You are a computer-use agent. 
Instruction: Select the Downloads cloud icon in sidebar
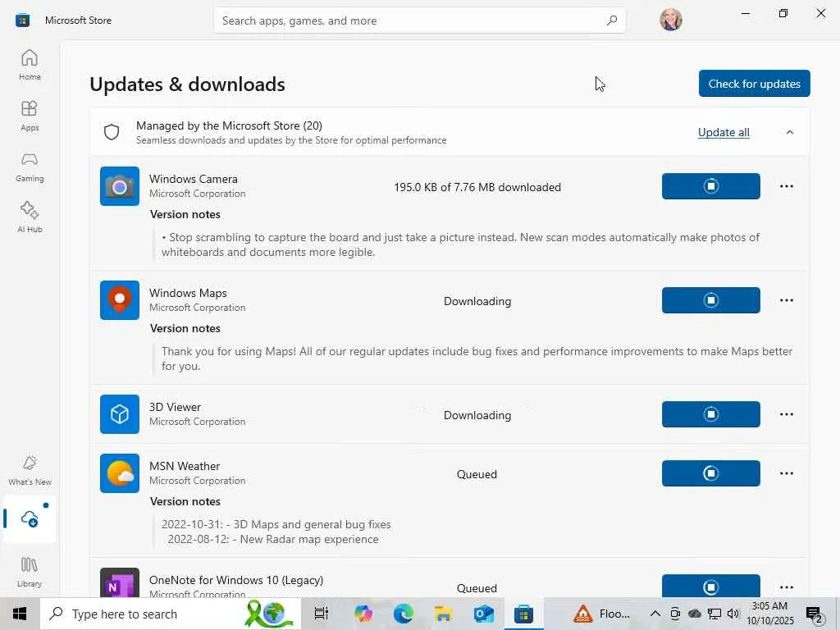(x=30, y=518)
